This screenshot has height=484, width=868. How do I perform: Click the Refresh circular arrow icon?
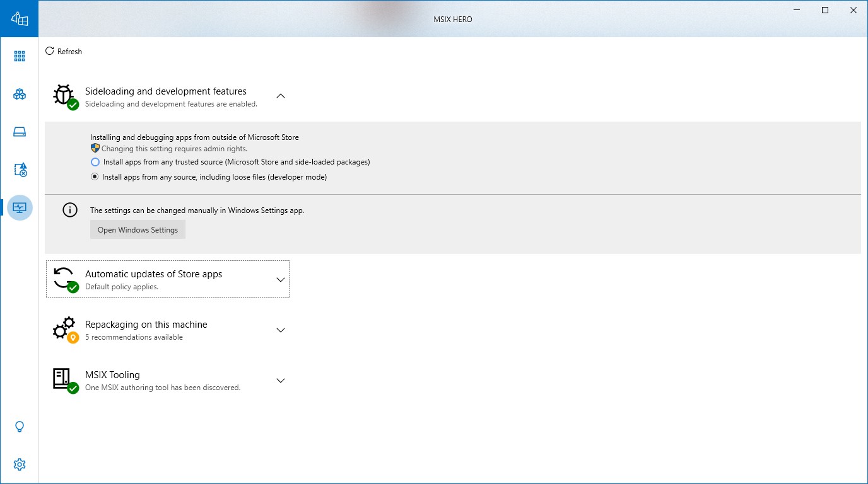pos(50,51)
